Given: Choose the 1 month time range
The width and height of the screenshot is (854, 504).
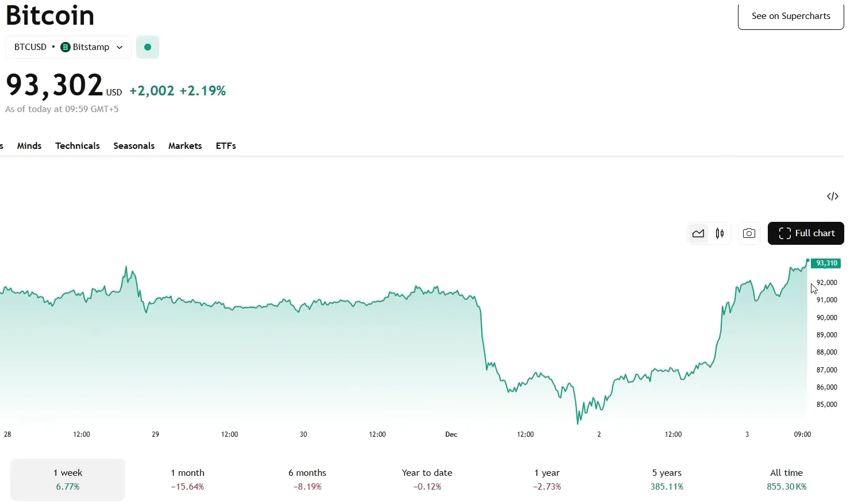Looking at the screenshot, I should (x=187, y=479).
